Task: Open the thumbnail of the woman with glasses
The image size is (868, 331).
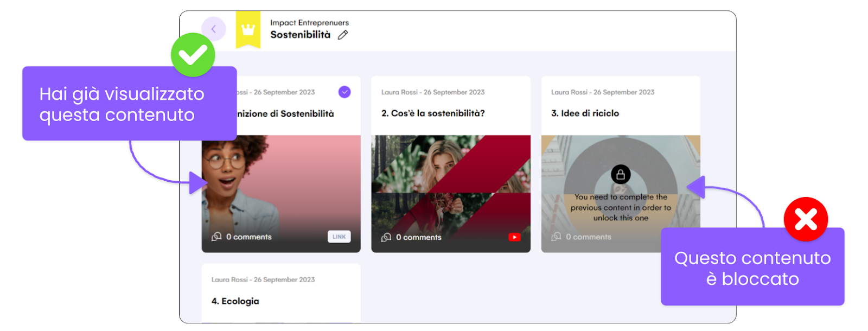Action: tap(281, 194)
